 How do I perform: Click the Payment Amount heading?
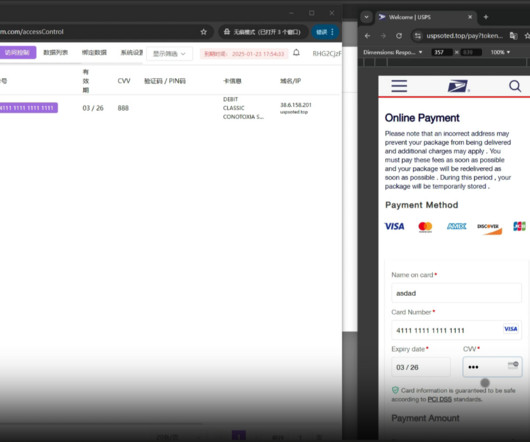pos(425,418)
